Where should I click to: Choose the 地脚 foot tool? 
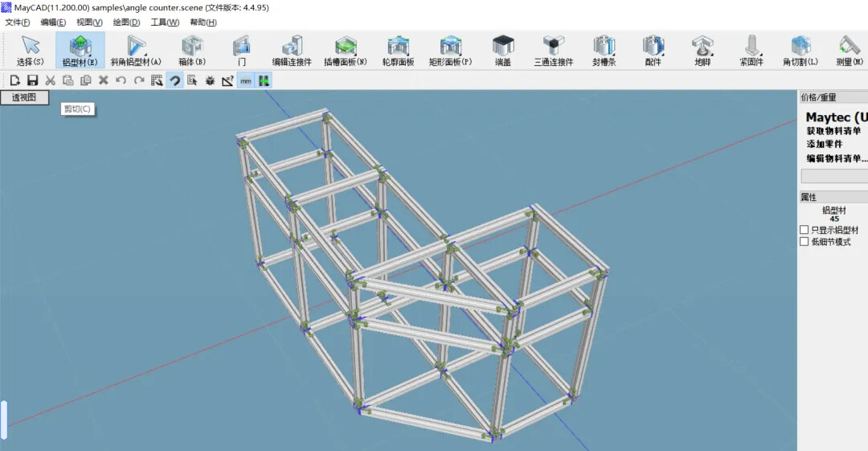[702, 50]
